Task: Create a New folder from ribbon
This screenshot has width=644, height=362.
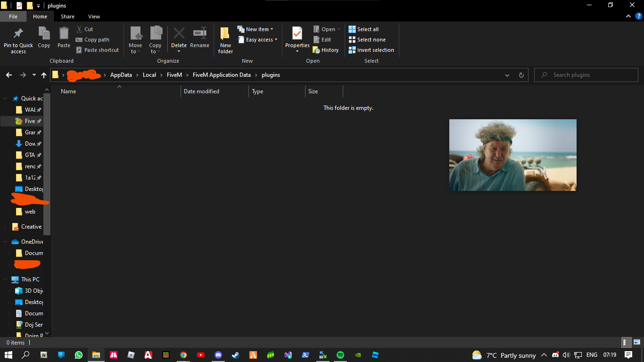Action: 225,40
